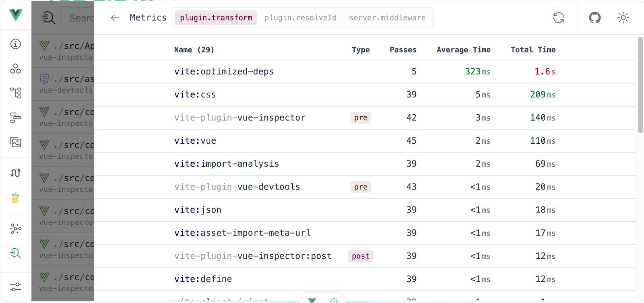Screen dimensions: 644x303
Task: Select the Inspect sidebar icon
Action: click(16, 253)
